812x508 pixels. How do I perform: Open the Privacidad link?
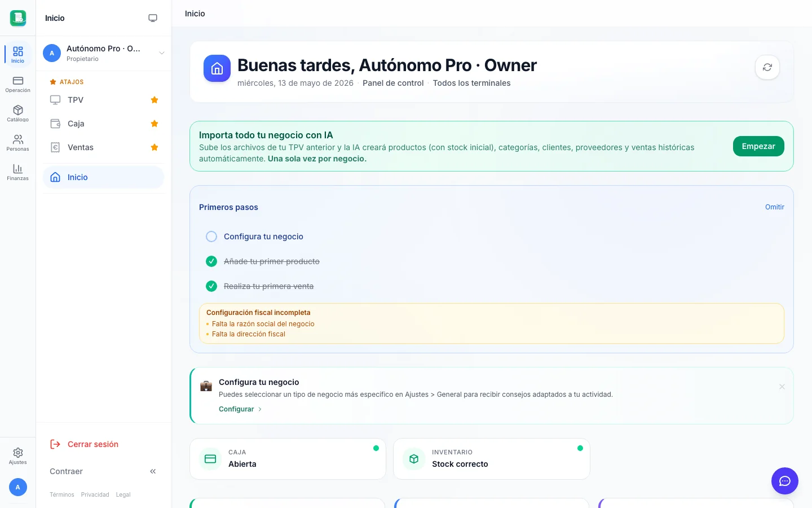(95, 494)
